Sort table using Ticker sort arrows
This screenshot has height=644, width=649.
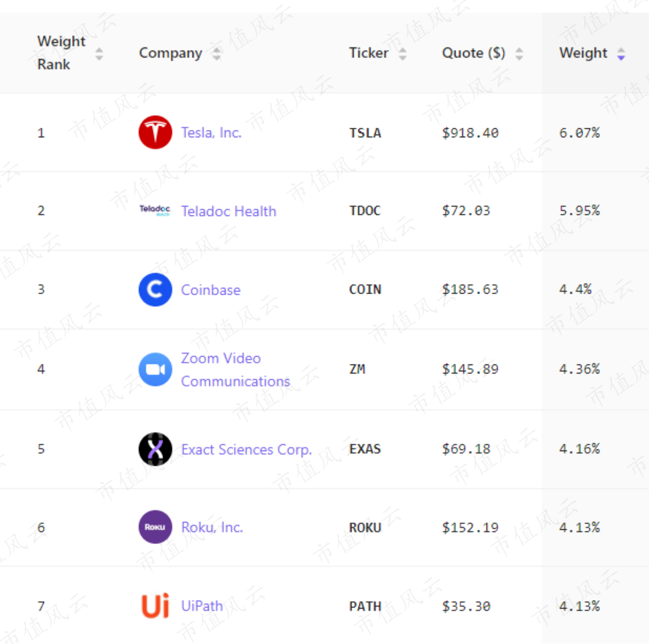click(x=403, y=54)
